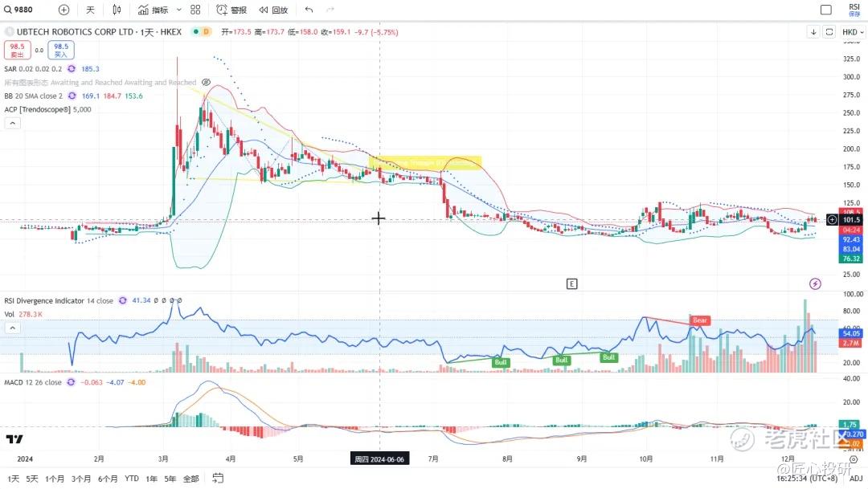Click the SAR indicator refresh icon

pos(72,68)
